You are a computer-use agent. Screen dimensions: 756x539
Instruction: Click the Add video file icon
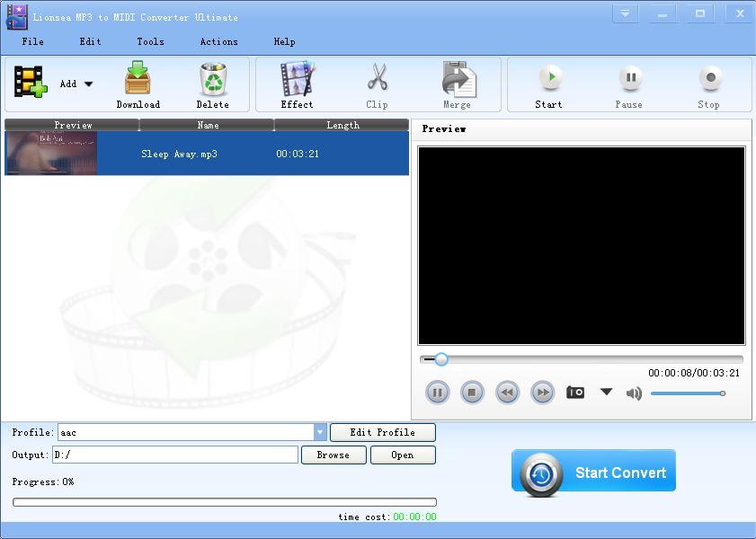coord(31,82)
